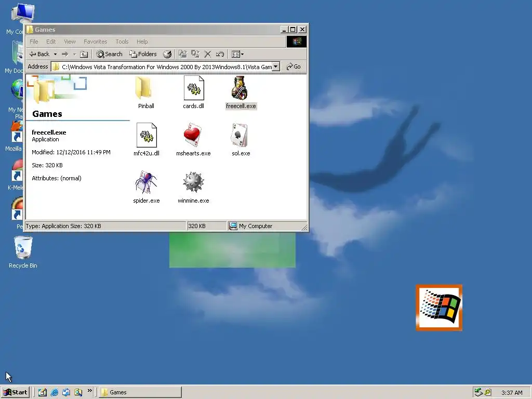Select the winmine.exe minesweeper icon
Screen dimensions: 532x399
point(193,182)
